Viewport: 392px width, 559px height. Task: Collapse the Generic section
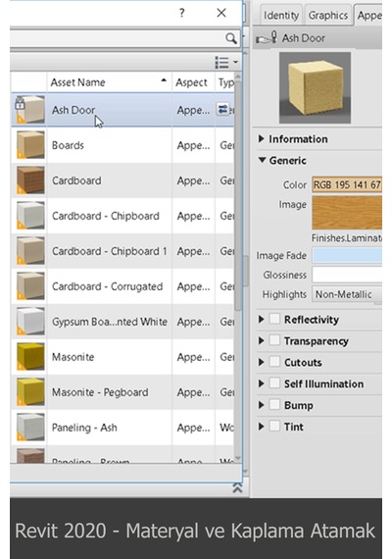coord(262,160)
